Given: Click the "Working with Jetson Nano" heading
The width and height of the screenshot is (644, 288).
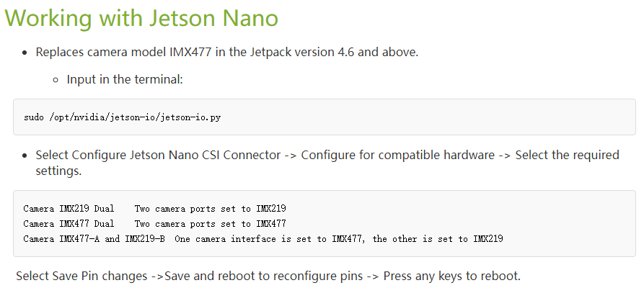Looking at the screenshot, I should (141, 18).
